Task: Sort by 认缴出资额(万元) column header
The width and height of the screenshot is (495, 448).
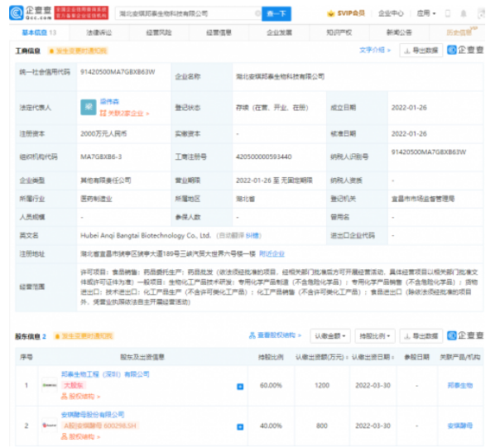Action: coord(322,357)
